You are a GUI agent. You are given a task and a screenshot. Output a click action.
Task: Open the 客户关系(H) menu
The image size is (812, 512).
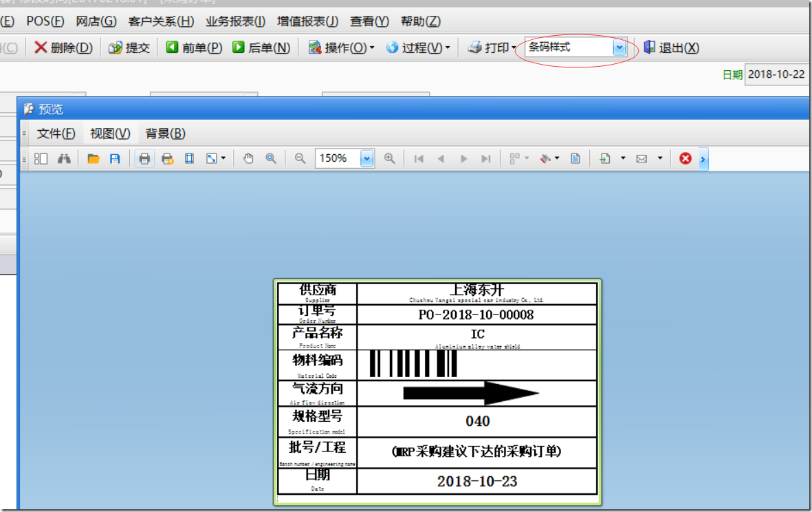click(161, 21)
